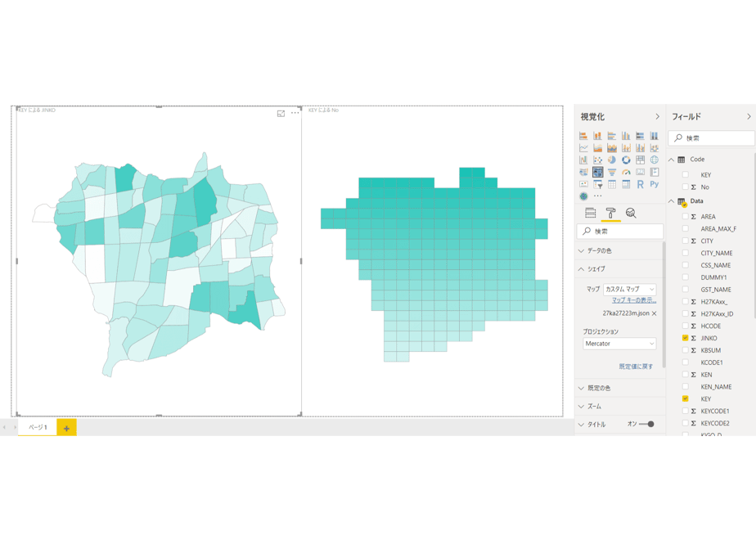Click the KEYCODE1 field name
Viewport: 756px width, 540px height.
[715, 411]
